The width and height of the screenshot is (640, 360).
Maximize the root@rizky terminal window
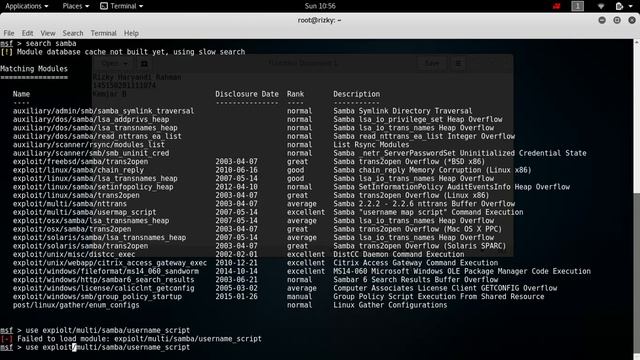[617, 20]
